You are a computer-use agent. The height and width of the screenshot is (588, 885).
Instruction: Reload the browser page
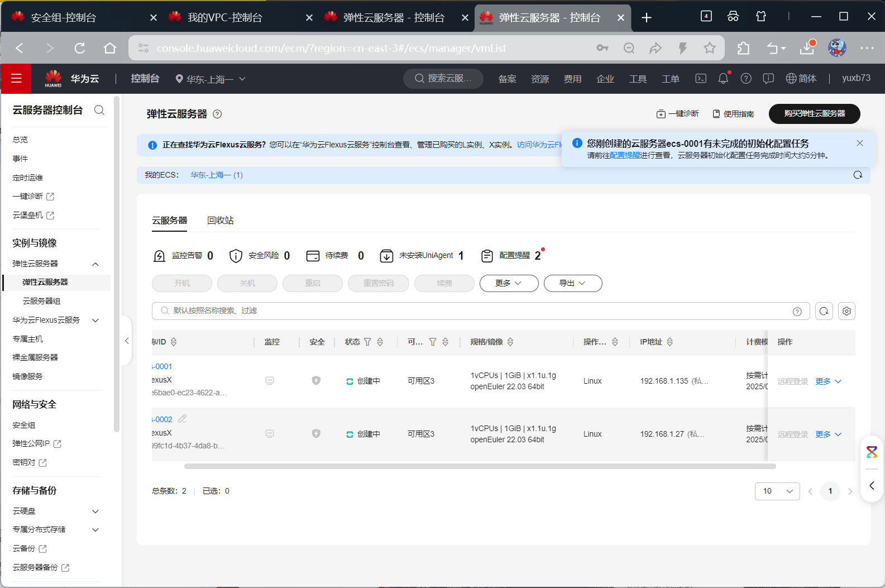coord(80,48)
